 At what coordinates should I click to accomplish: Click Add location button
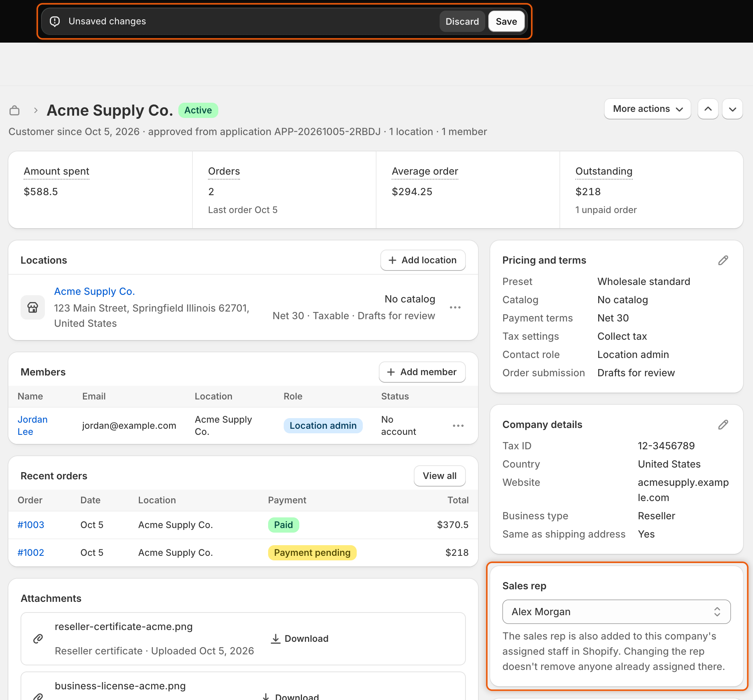point(423,260)
